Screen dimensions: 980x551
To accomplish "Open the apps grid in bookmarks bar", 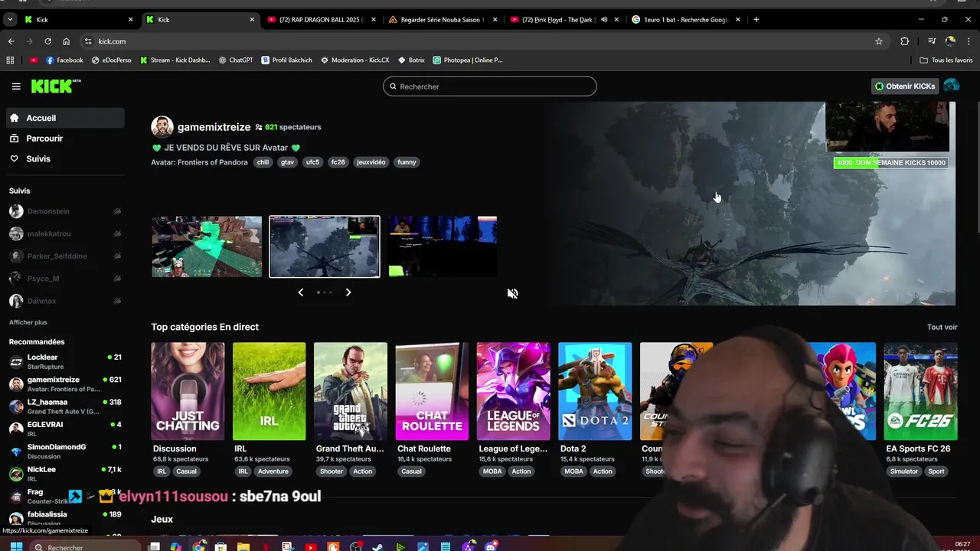I will (x=10, y=60).
